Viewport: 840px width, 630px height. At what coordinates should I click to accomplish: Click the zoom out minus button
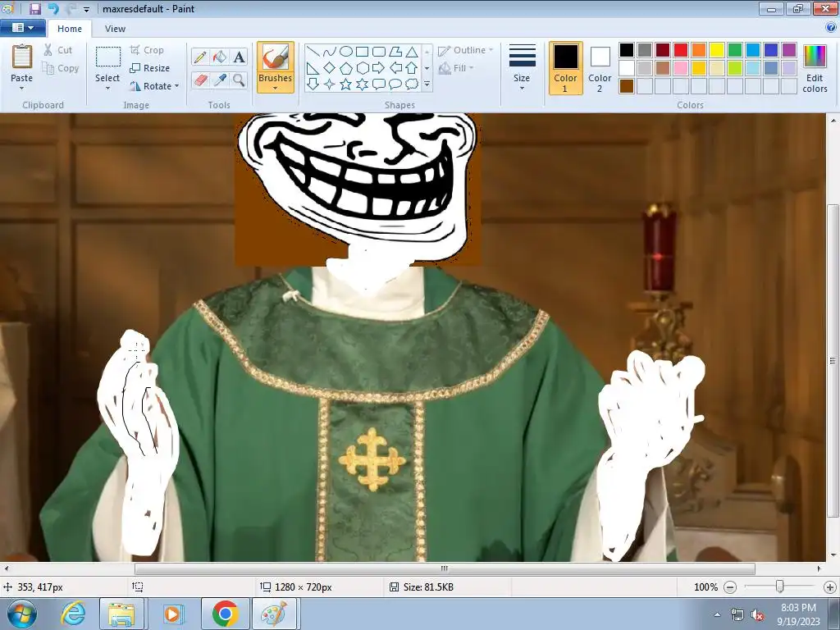pyautogui.click(x=730, y=587)
